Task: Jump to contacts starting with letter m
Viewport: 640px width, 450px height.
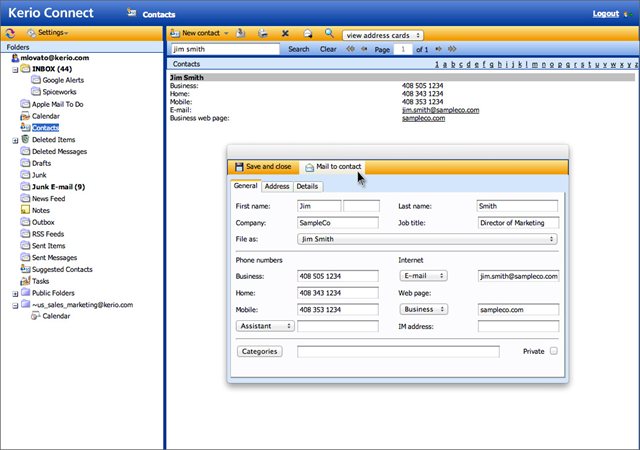Action: (534, 65)
